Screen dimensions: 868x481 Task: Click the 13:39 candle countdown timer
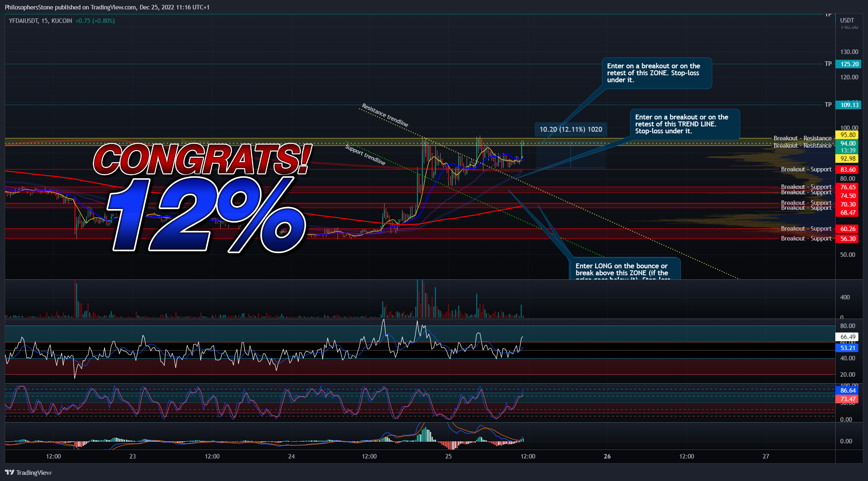(x=847, y=150)
